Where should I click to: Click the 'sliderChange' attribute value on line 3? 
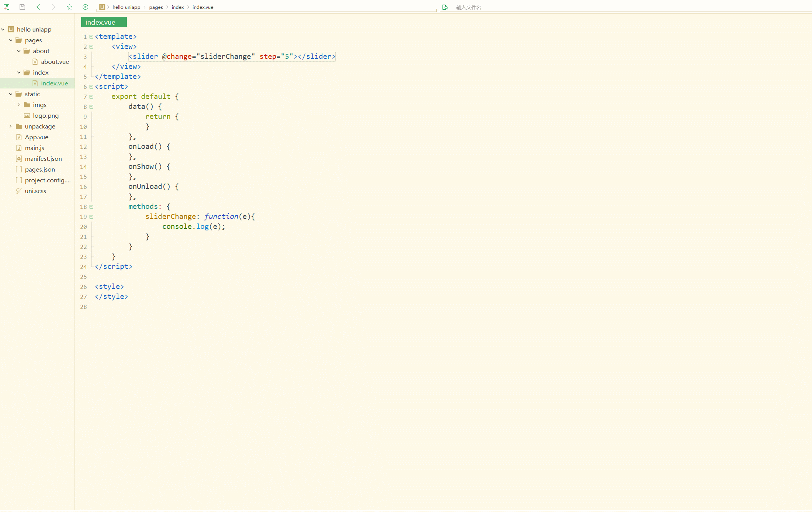tap(226, 57)
